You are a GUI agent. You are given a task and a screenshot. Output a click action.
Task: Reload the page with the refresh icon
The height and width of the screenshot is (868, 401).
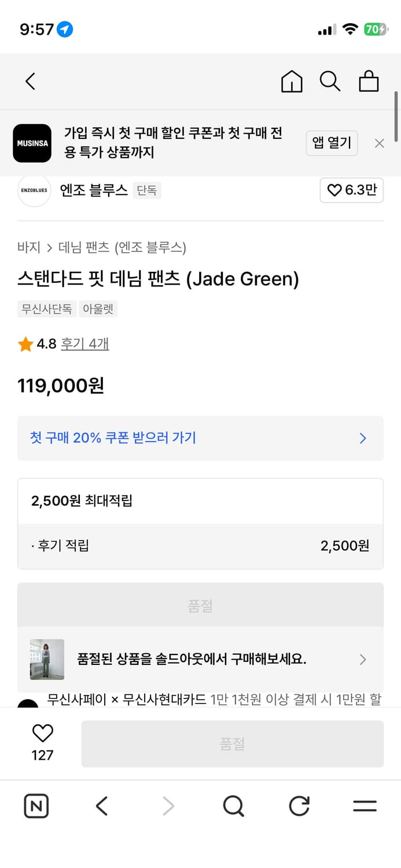tap(299, 806)
